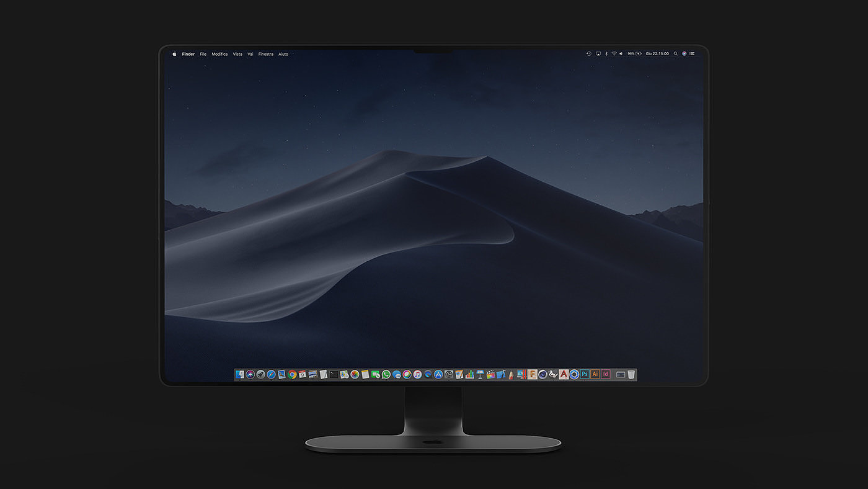Open the Notes app icon
Screen dimensions: 868x489
point(365,375)
